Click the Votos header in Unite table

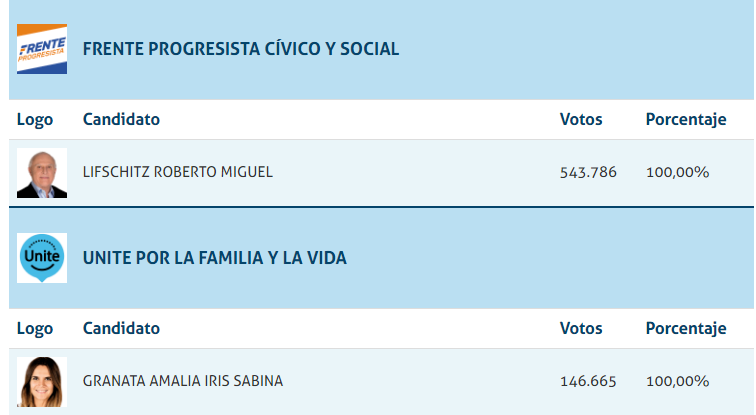click(x=581, y=328)
